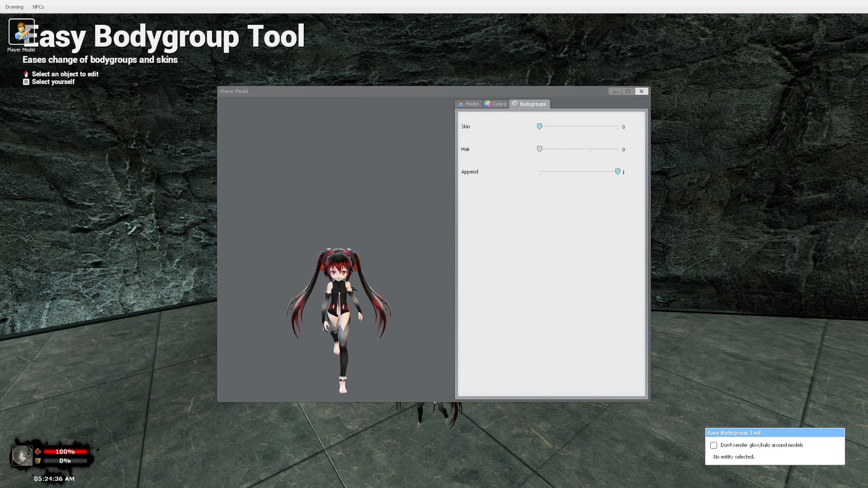Click the red health cross icon
868x488 pixels.
[x=38, y=451]
